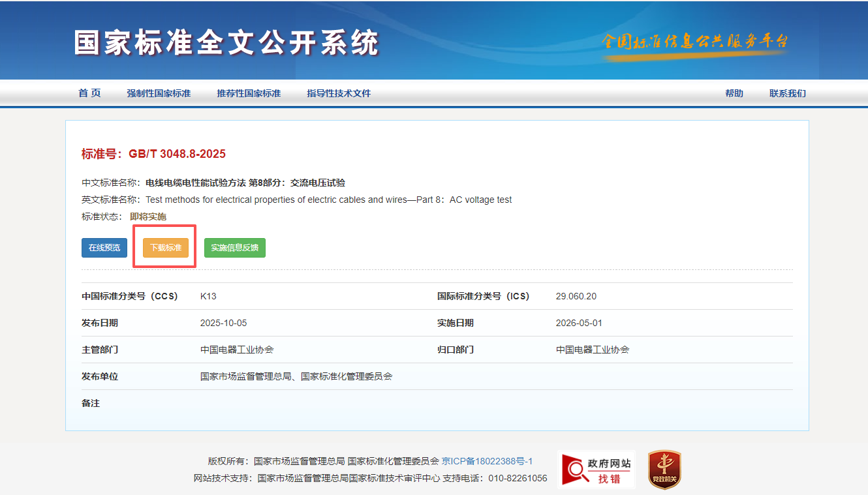Screen dimensions: 868x495
Task: Click the 政府网站找错 badge icon
Action: tap(597, 470)
